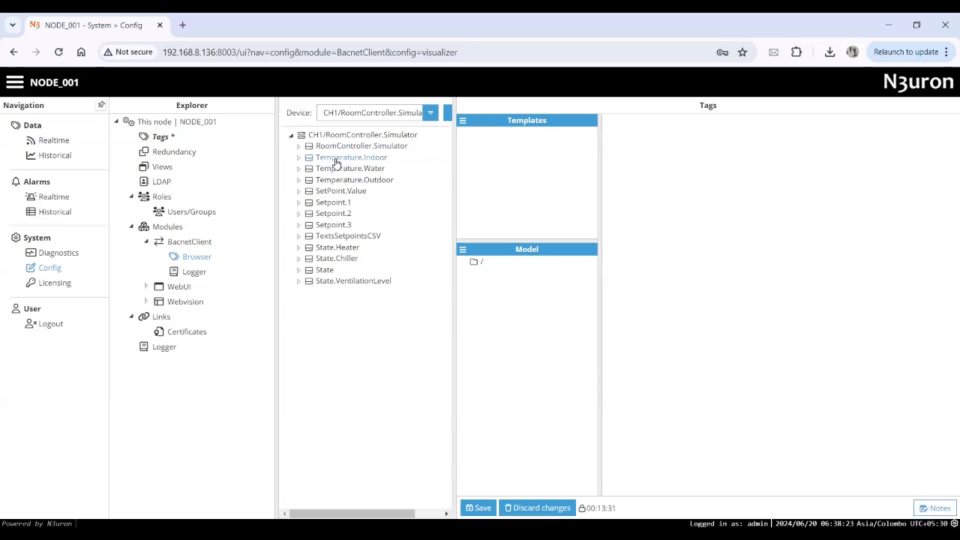
Task: Go to Diagnostics in System section
Action: point(58,253)
